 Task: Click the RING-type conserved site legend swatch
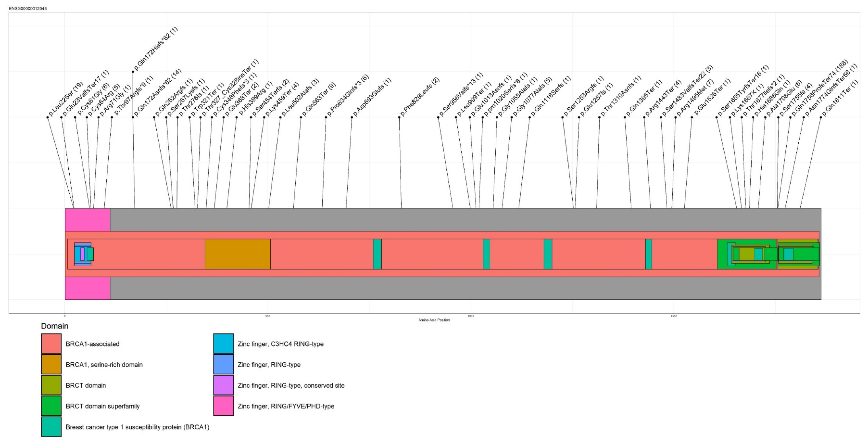(223, 385)
